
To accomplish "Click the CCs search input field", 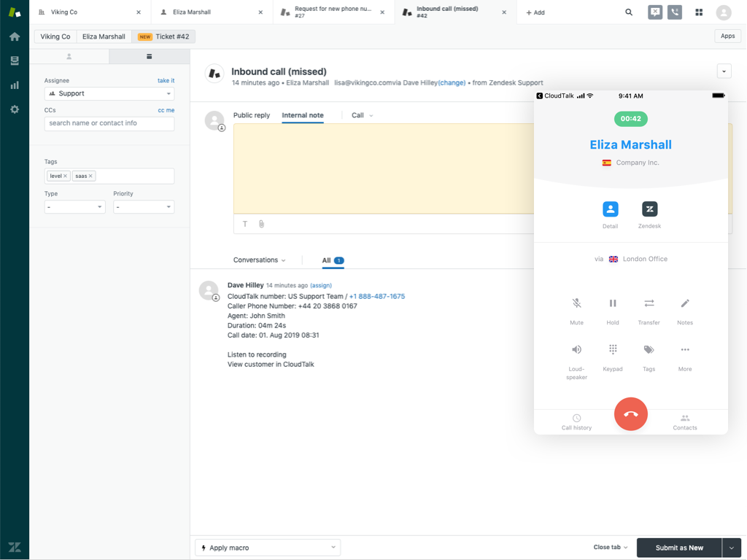I will tap(109, 123).
